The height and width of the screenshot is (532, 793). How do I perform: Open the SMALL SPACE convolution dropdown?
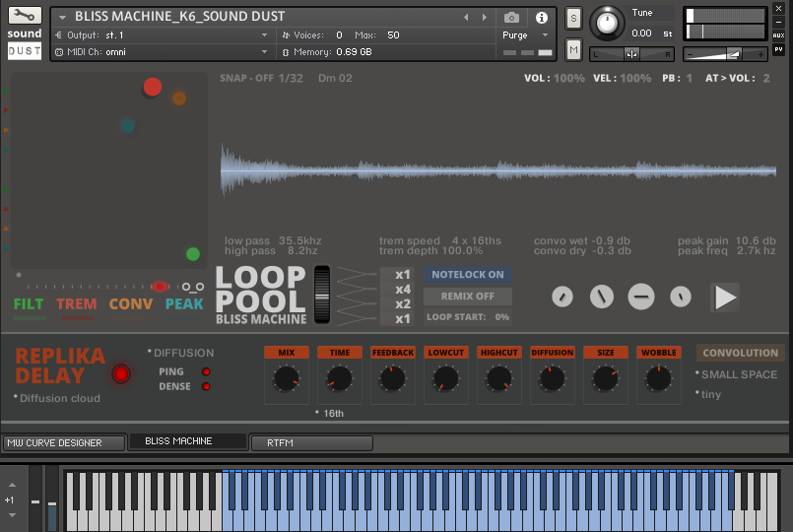(737, 374)
